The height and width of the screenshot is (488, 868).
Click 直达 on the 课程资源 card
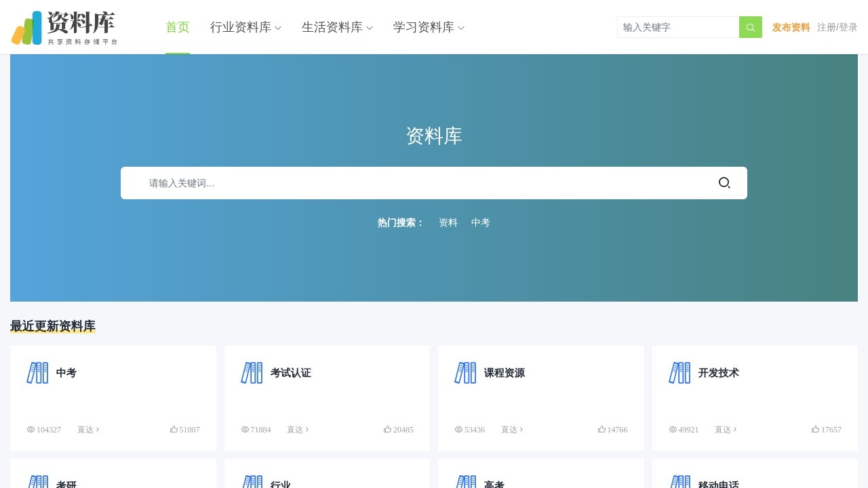click(x=511, y=430)
